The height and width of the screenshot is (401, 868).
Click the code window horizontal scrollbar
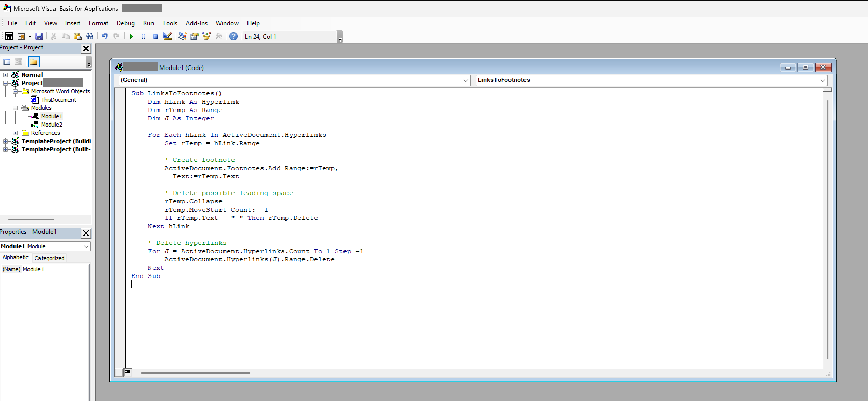[196, 372]
